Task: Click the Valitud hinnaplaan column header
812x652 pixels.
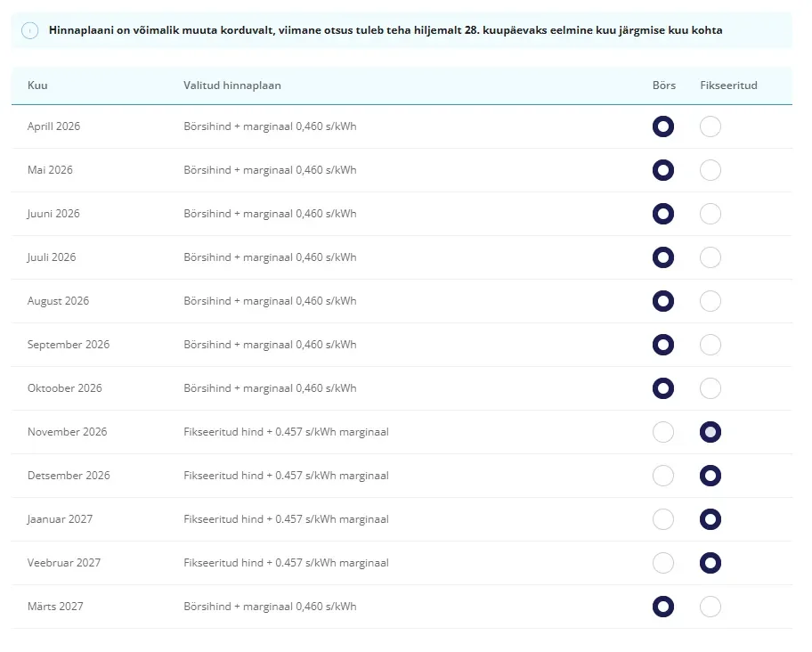Action: [x=232, y=86]
